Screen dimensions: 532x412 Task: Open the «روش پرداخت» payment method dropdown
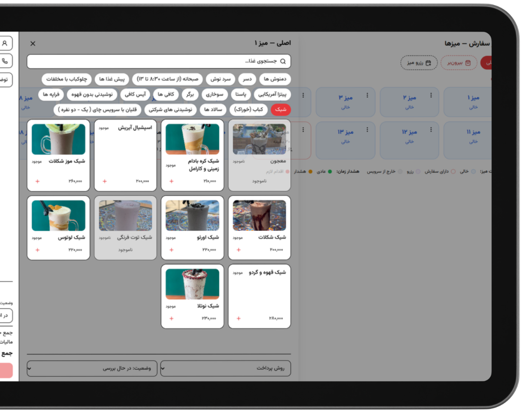tap(225, 368)
